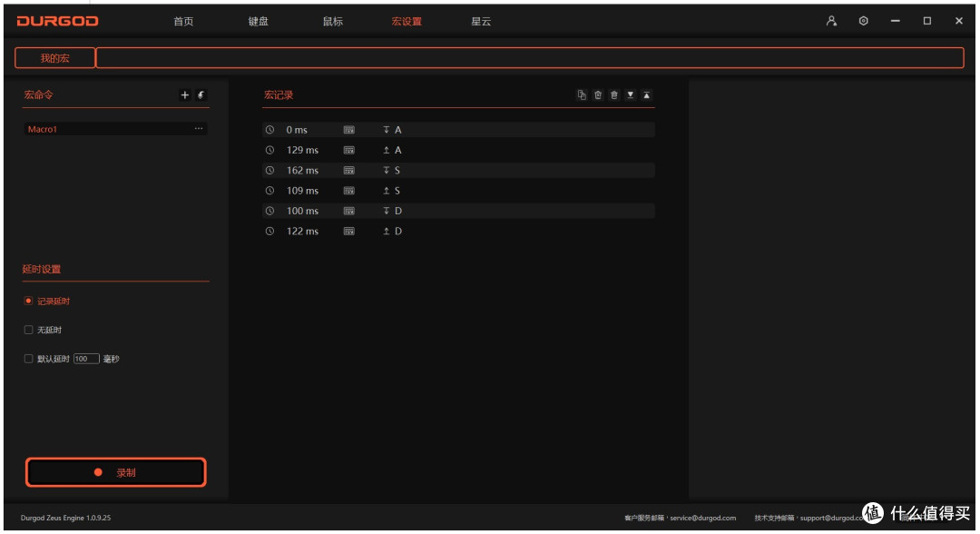Click the keyboard icon on the 129 ms row
Image resolution: width=980 pixels, height=534 pixels.
pyautogui.click(x=349, y=150)
